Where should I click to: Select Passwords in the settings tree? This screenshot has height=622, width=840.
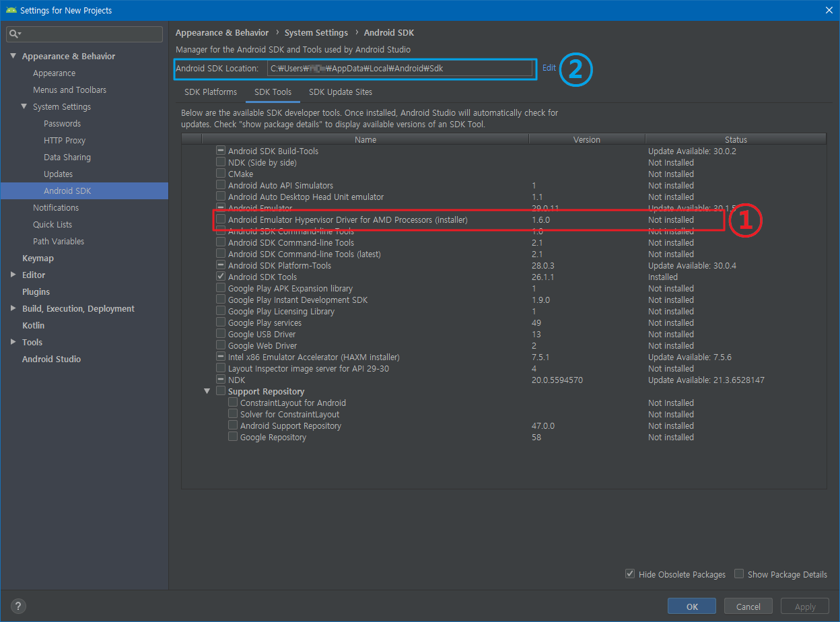click(x=63, y=123)
